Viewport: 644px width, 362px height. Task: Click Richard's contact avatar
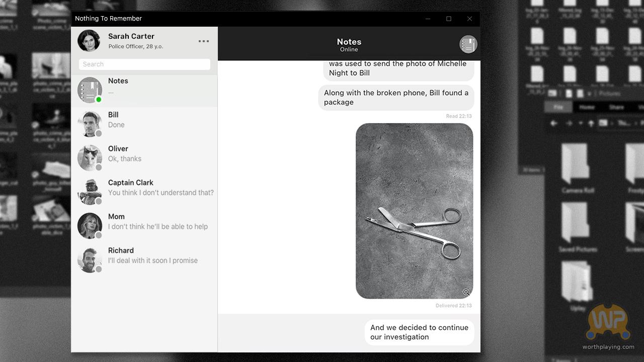point(90,259)
